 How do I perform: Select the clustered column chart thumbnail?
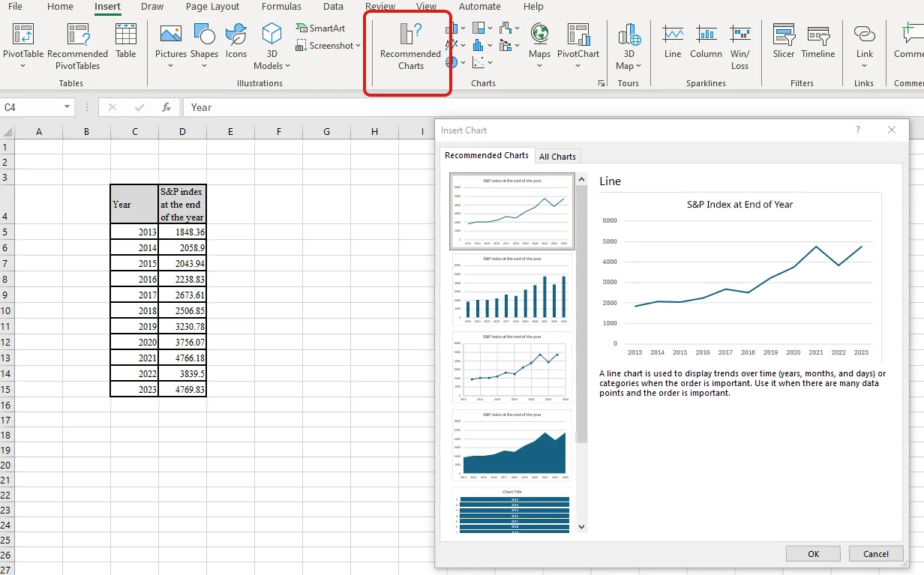point(511,289)
